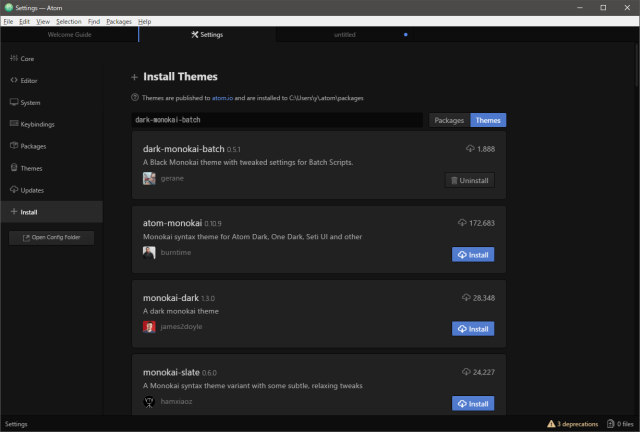Image resolution: width=640 pixels, height=432 pixels.
Task: Click the Atom app icon in title bar
Action: coord(8,7)
